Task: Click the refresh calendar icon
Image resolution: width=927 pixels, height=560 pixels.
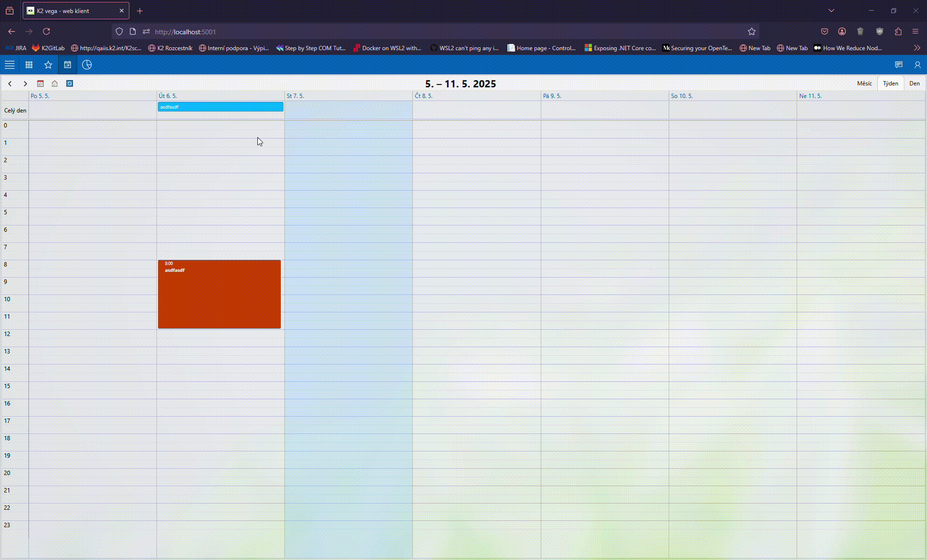Action: click(x=70, y=84)
